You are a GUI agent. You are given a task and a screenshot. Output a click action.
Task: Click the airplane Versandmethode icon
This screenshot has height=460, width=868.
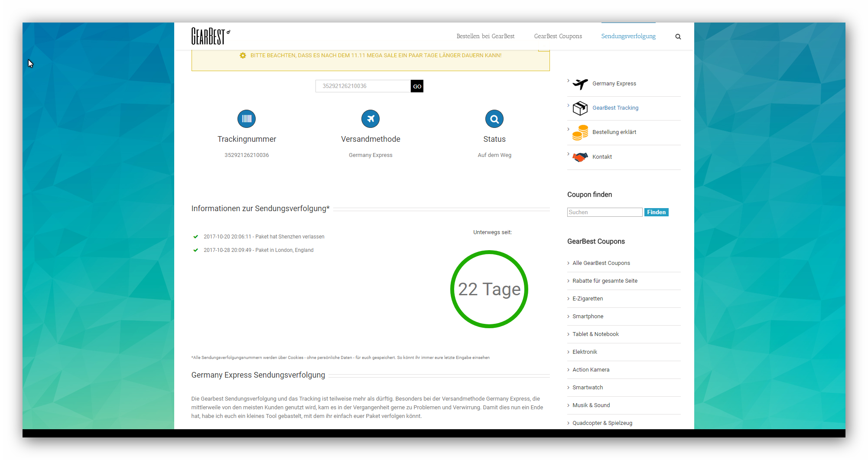pyautogui.click(x=371, y=119)
